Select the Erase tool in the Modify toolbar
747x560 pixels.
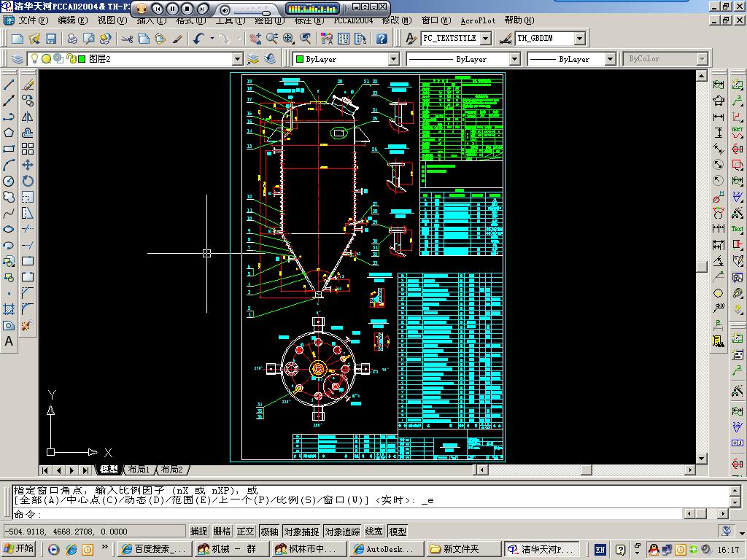(x=28, y=85)
